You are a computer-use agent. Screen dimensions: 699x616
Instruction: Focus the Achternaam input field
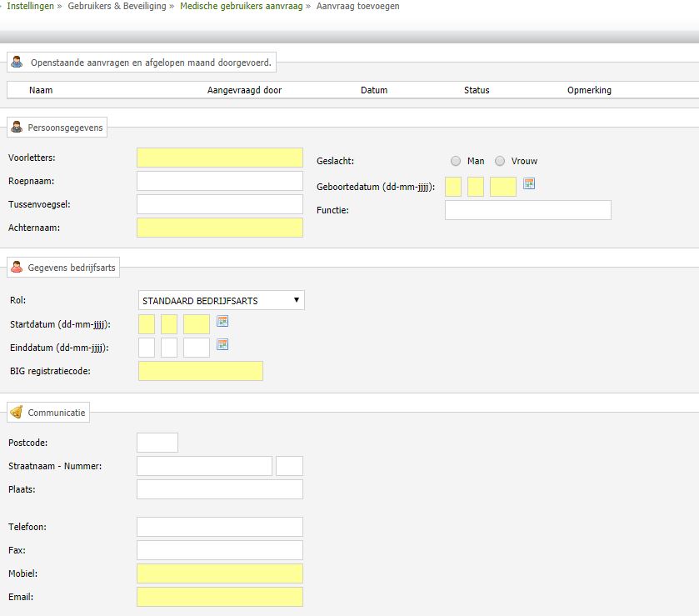coord(220,228)
